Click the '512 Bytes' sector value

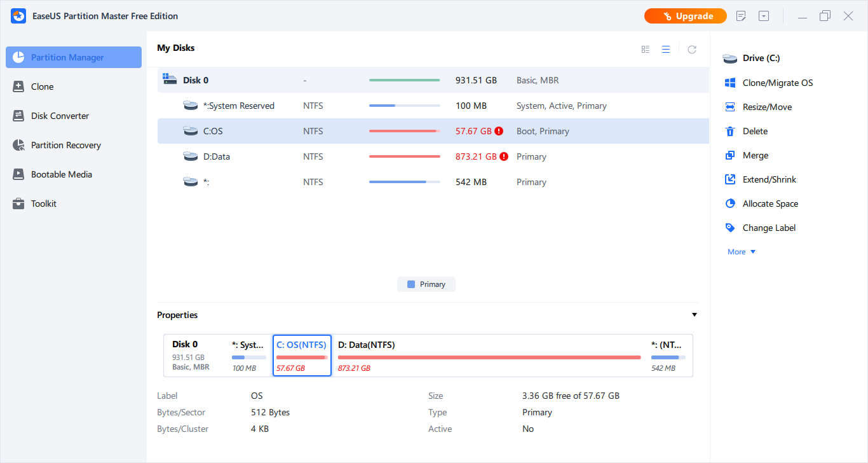point(270,412)
